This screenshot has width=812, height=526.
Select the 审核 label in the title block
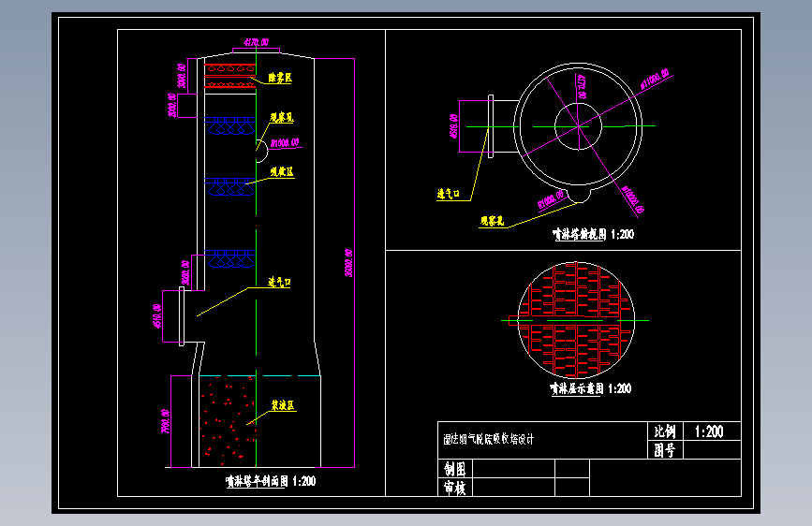click(x=454, y=488)
